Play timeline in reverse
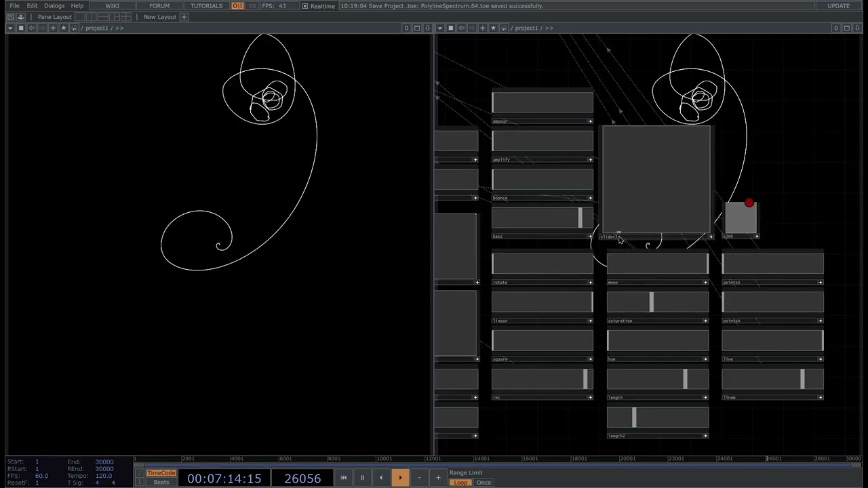This screenshot has width=868, height=488. click(381, 478)
